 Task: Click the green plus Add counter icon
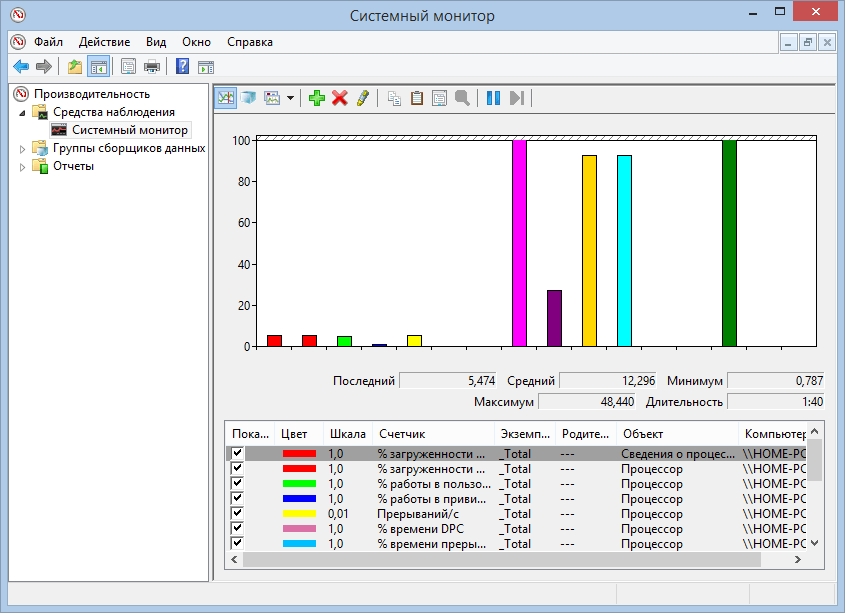[x=317, y=98]
